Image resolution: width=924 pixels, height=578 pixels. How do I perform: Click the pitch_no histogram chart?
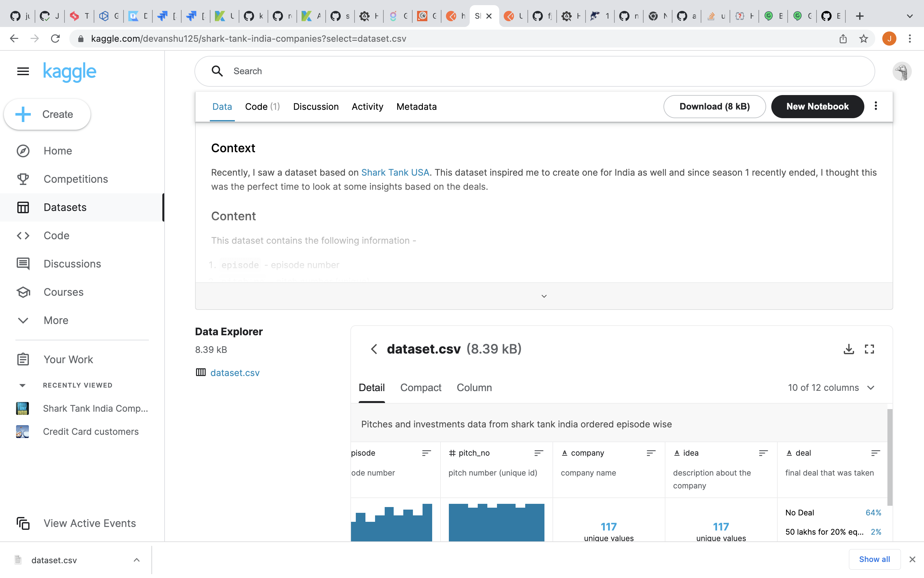496,522
